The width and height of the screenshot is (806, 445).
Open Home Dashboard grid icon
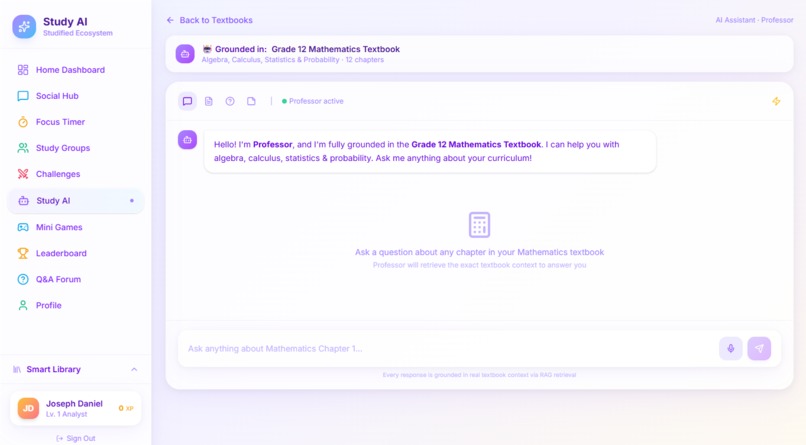[x=23, y=70]
